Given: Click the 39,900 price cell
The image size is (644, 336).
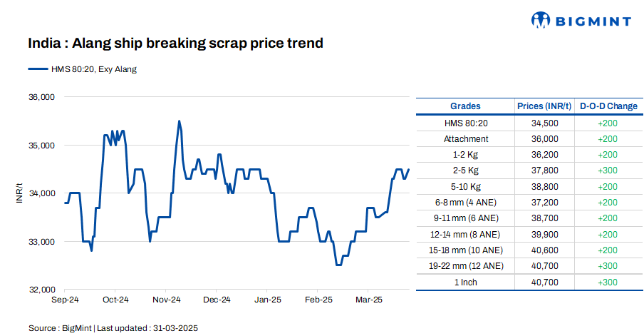Looking at the screenshot, I should 544,234.
